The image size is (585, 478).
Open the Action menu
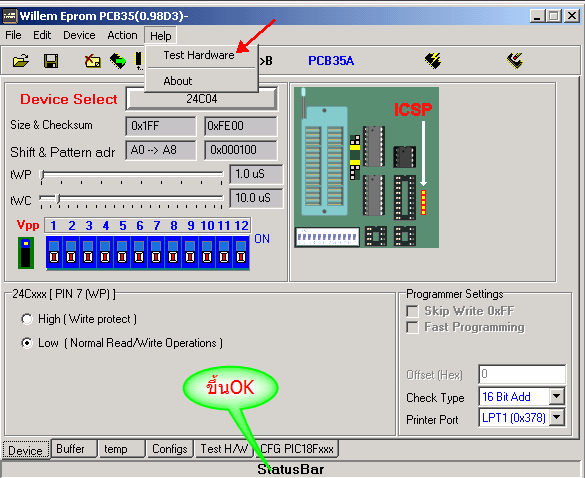click(x=122, y=35)
